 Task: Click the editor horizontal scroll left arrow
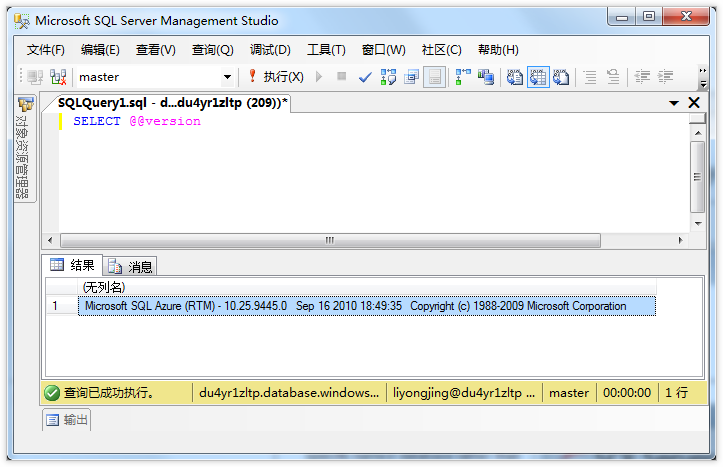pos(50,240)
